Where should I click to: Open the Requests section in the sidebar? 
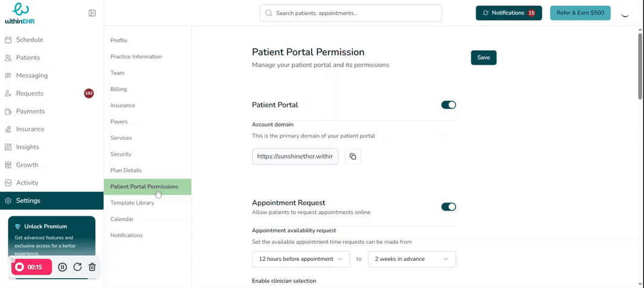pyautogui.click(x=30, y=93)
